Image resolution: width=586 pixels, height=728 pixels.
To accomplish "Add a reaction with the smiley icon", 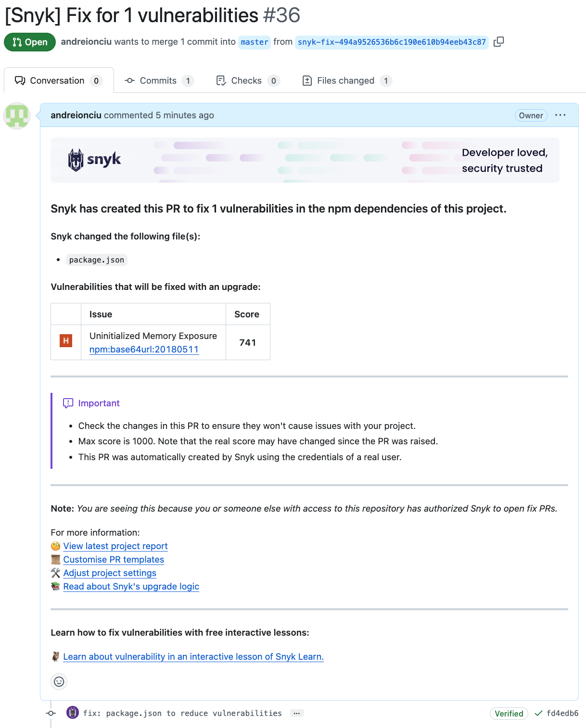I will coord(59,681).
